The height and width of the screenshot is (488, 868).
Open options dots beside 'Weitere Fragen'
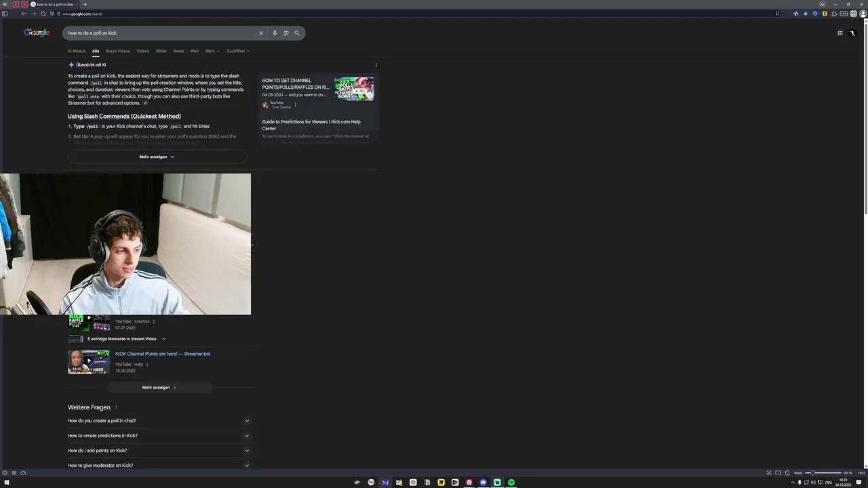point(116,407)
